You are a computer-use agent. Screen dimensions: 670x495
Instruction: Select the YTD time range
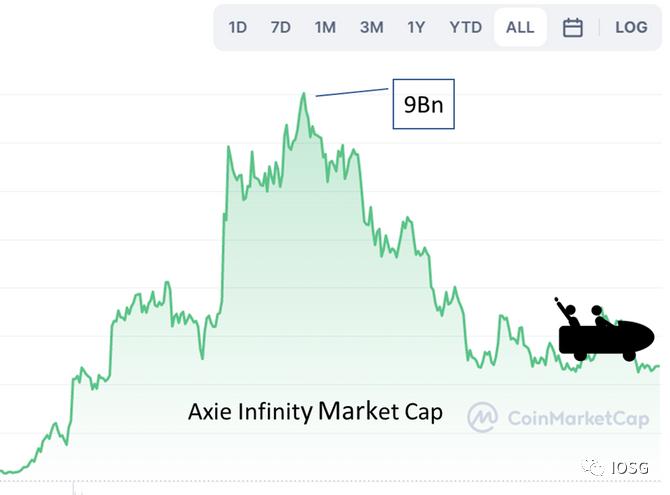click(465, 28)
